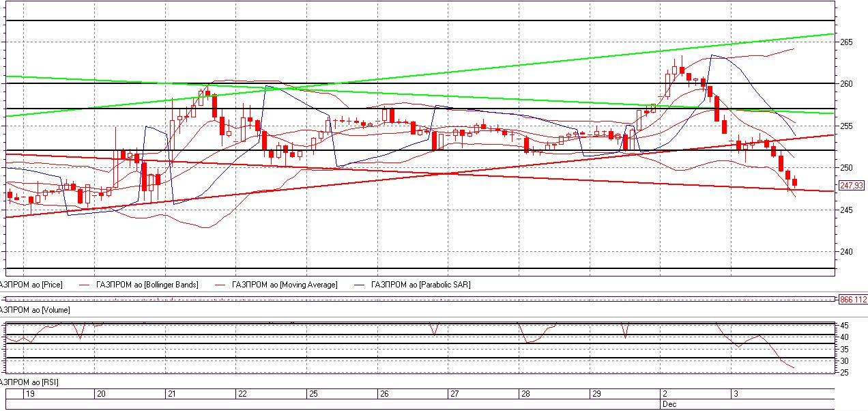Viewport: 868px width, 411px height.
Task: Click the volume value 866 112
Action: tap(852, 300)
